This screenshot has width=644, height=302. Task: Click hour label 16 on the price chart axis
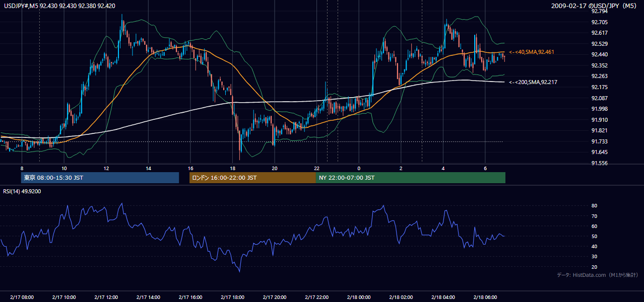(190, 168)
